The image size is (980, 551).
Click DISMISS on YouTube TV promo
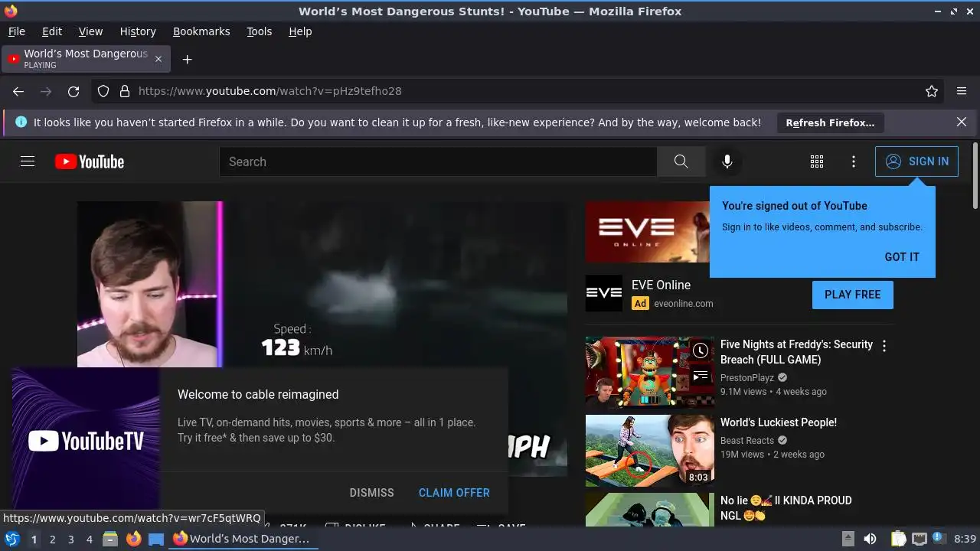371,493
